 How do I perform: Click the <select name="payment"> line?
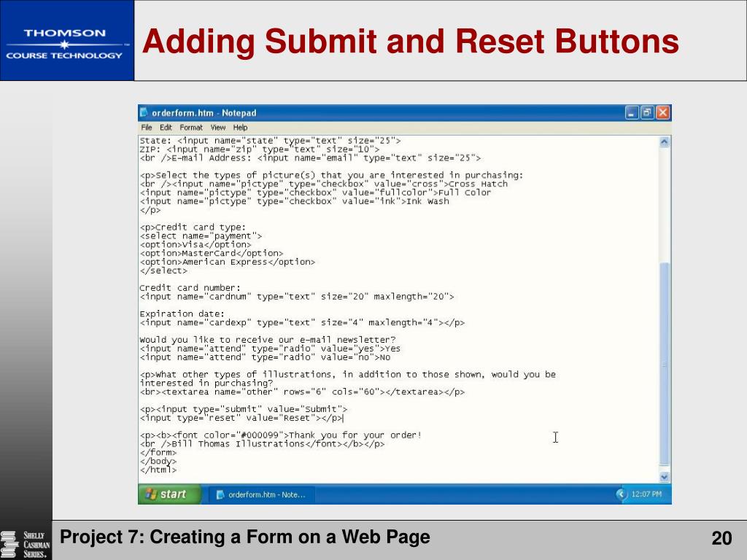(x=201, y=236)
